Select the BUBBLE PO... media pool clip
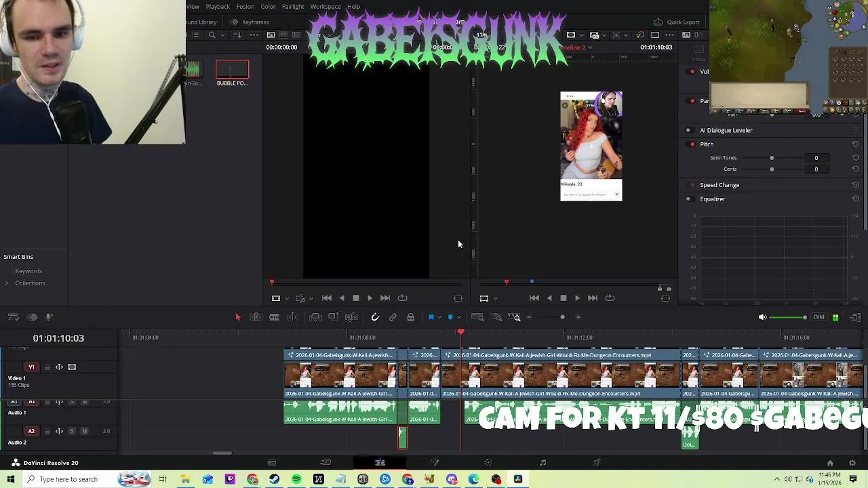Viewport: 868px width, 488px height. coord(233,73)
